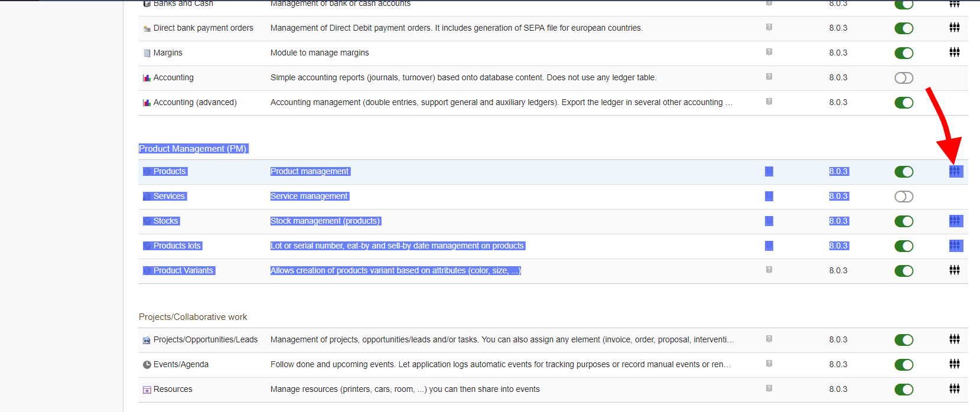Click the Product Management (PM) section heading
The height and width of the screenshot is (412, 980).
coord(193,149)
